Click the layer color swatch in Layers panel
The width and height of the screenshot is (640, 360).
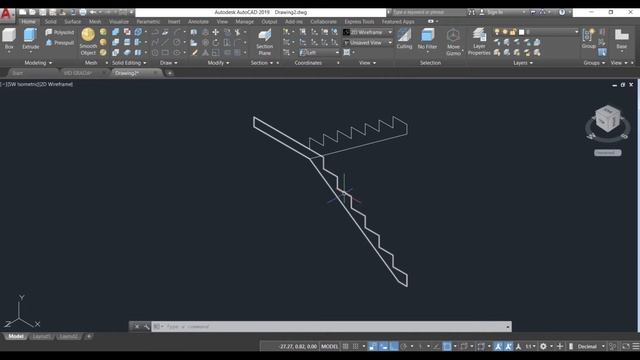[x=521, y=32]
